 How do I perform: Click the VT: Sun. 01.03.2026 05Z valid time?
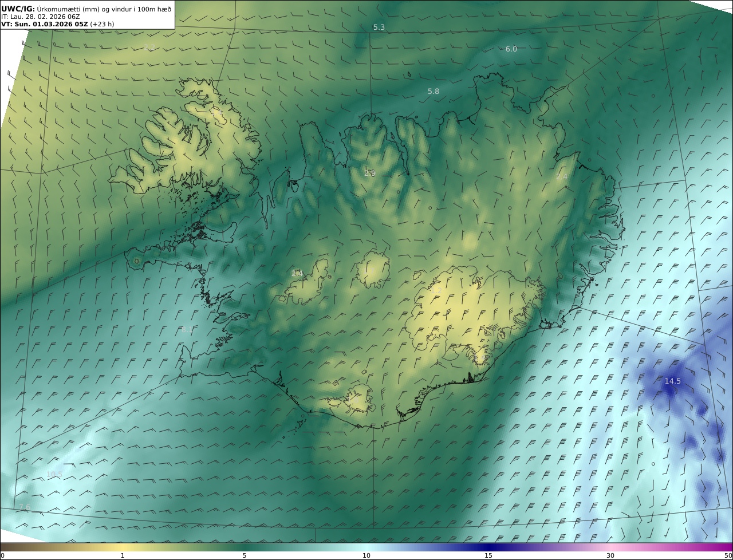[x=58, y=24]
